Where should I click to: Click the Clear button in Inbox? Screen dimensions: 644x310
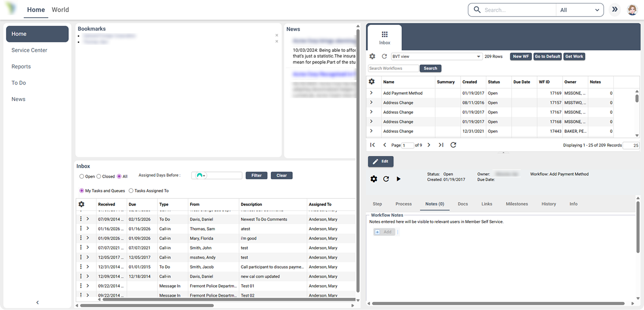tap(282, 175)
